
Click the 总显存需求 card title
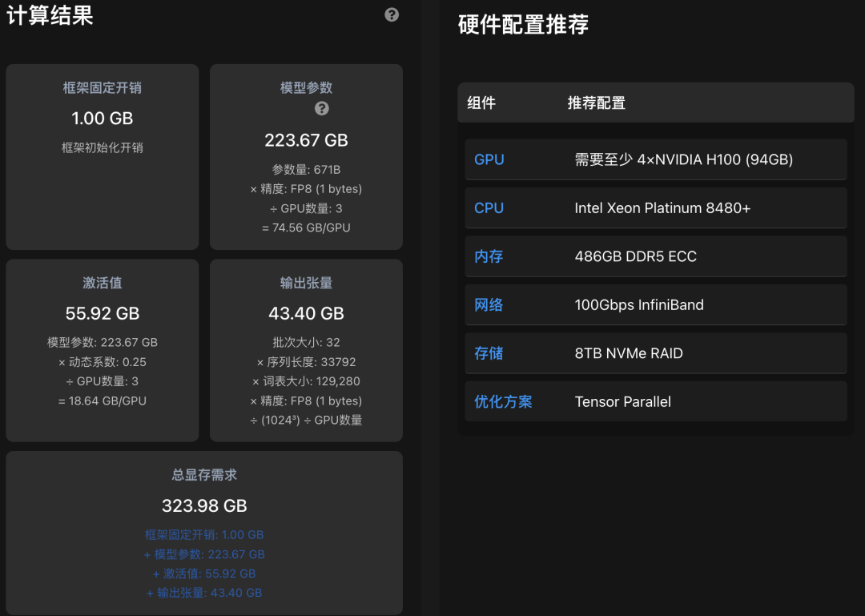tap(204, 475)
